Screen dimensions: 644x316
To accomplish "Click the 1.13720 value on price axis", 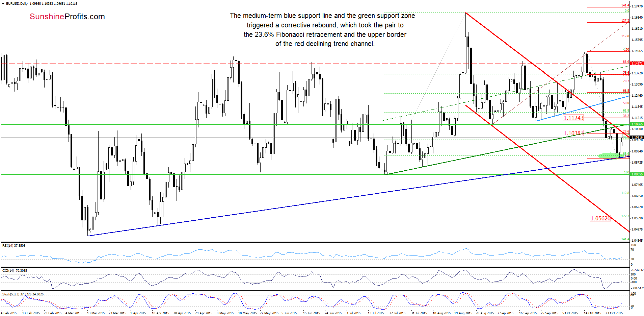I will [x=637, y=73].
